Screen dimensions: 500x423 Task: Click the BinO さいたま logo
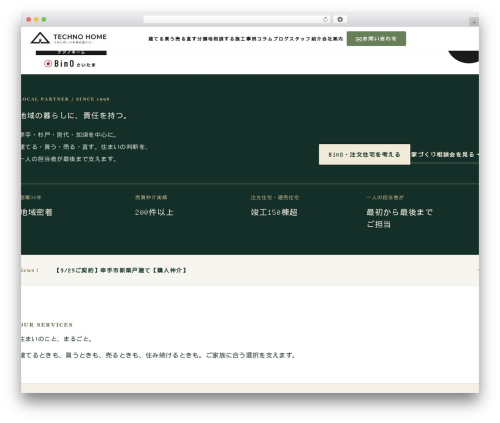pos(70,63)
